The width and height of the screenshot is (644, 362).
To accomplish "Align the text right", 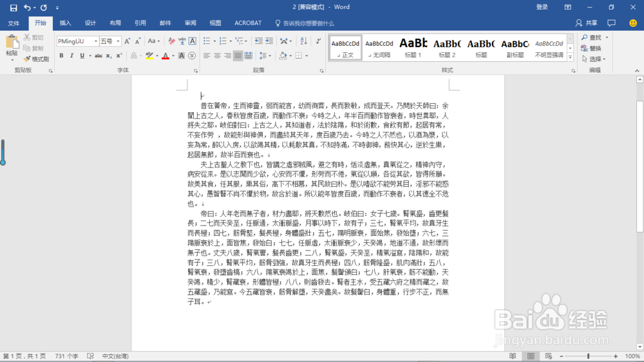I will click(227, 56).
